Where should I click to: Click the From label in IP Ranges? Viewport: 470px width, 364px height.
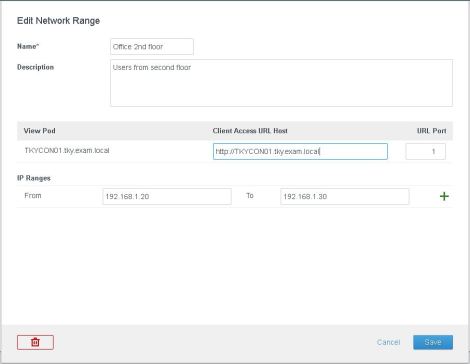33,195
